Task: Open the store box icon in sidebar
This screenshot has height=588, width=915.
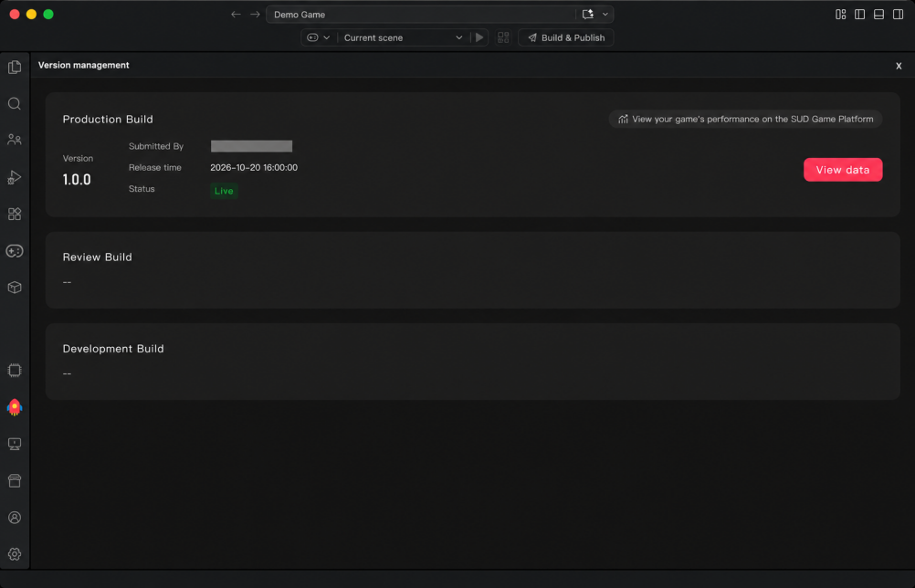Action: coord(15,480)
